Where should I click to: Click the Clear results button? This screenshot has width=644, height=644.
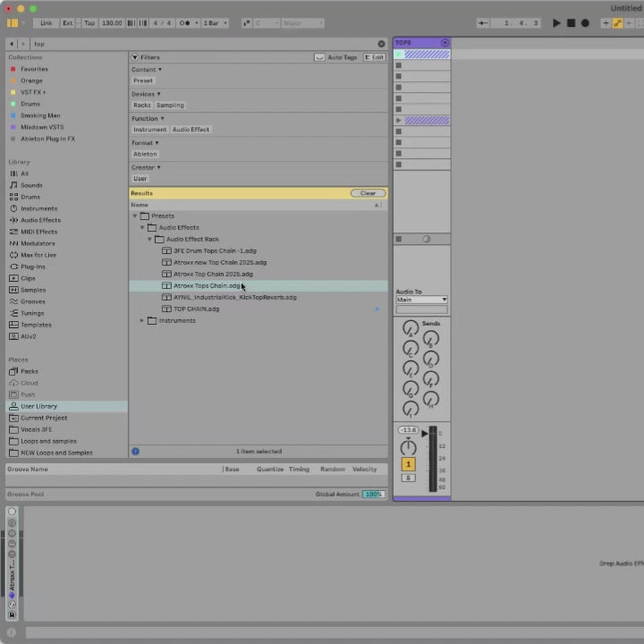coord(368,193)
